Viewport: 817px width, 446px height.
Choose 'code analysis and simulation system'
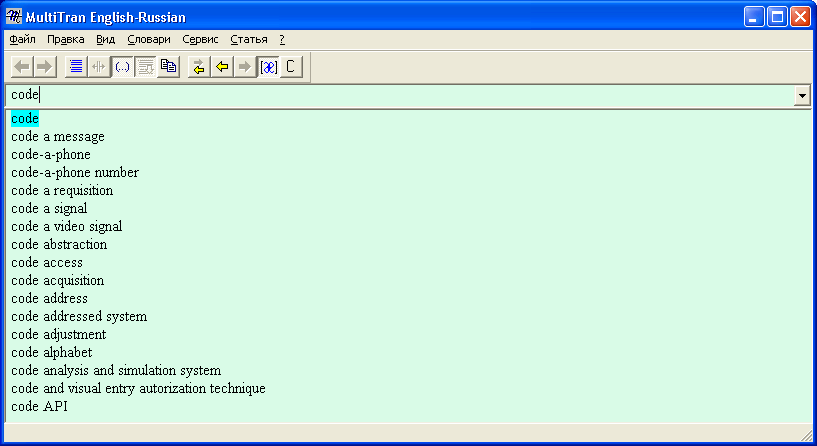tap(116, 371)
